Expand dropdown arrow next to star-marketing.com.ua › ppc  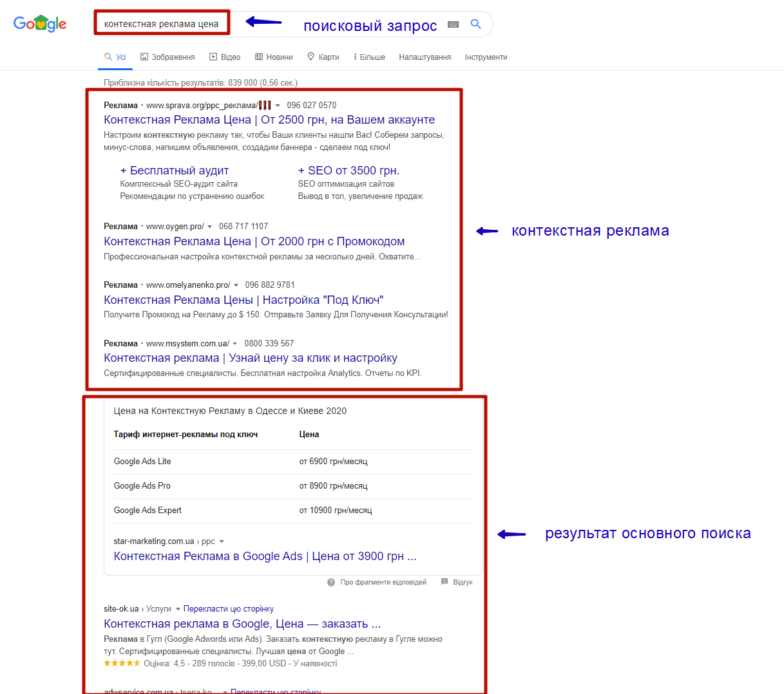(x=222, y=541)
